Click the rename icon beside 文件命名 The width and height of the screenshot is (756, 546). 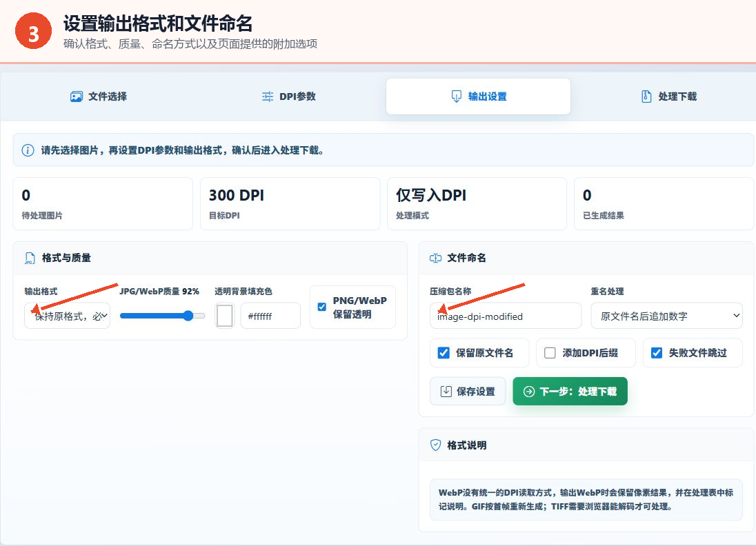pos(435,259)
